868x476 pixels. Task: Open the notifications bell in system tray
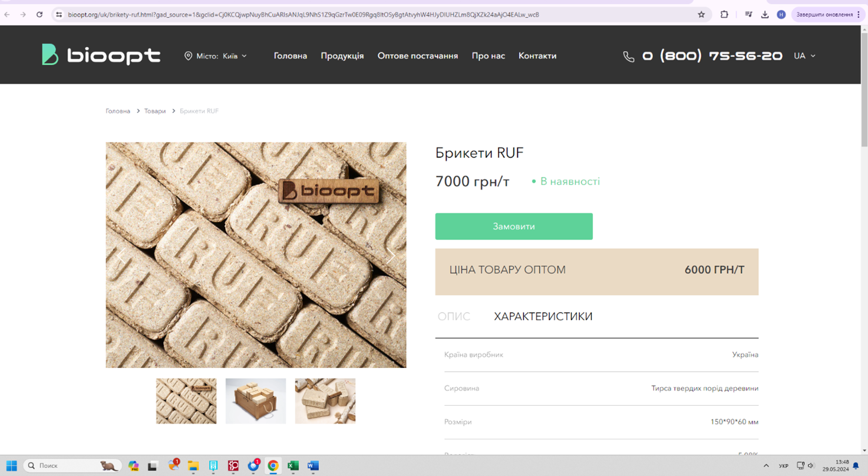point(856,466)
